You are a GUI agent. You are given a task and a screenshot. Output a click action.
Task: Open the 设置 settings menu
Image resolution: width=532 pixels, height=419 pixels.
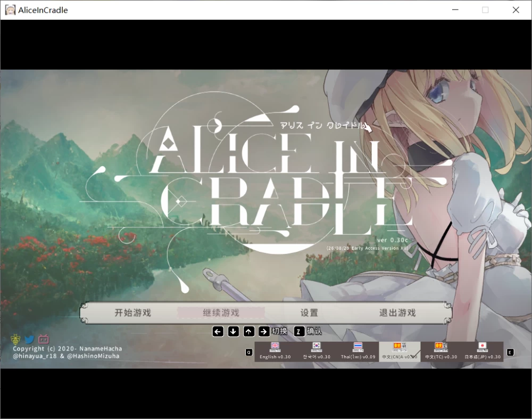tap(309, 313)
